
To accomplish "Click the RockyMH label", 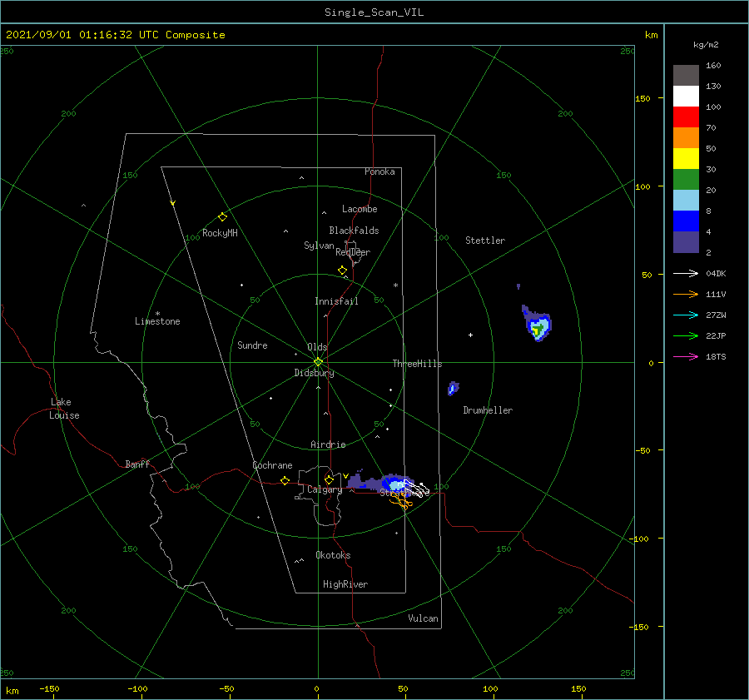I will 220,233.
